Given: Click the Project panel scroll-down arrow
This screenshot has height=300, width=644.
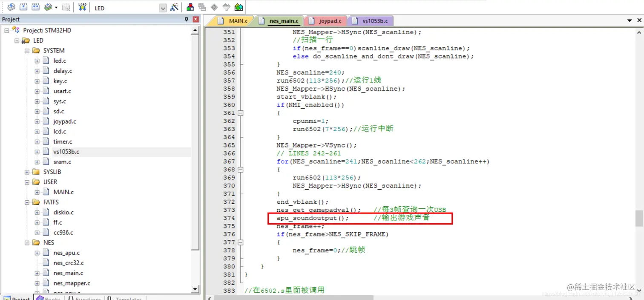Looking at the screenshot, I should 195,289.
